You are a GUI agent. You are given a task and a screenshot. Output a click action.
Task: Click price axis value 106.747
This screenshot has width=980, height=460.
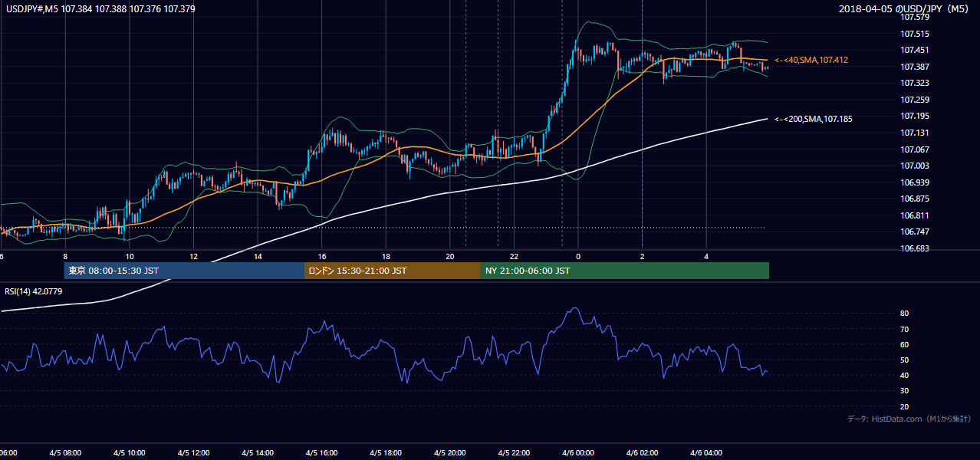pos(915,232)
